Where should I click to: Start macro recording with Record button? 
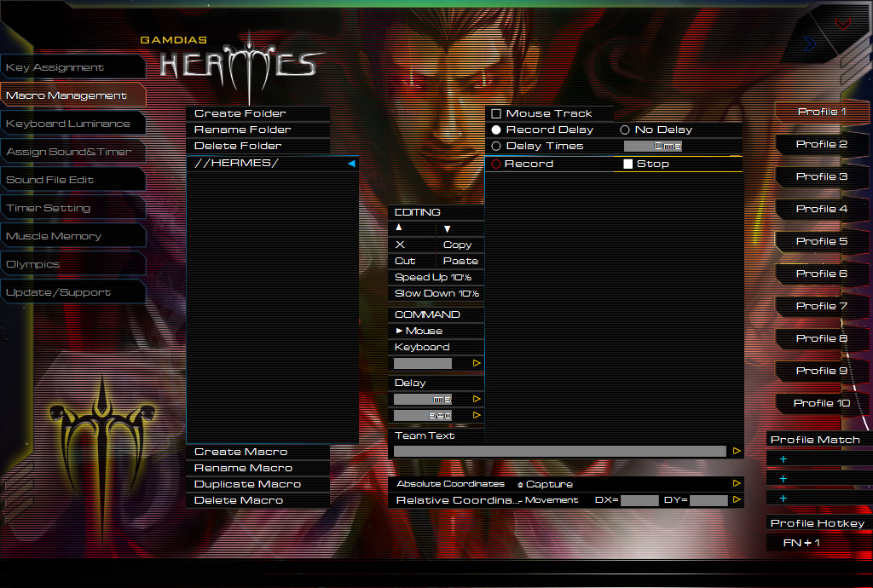click(523, 164)
